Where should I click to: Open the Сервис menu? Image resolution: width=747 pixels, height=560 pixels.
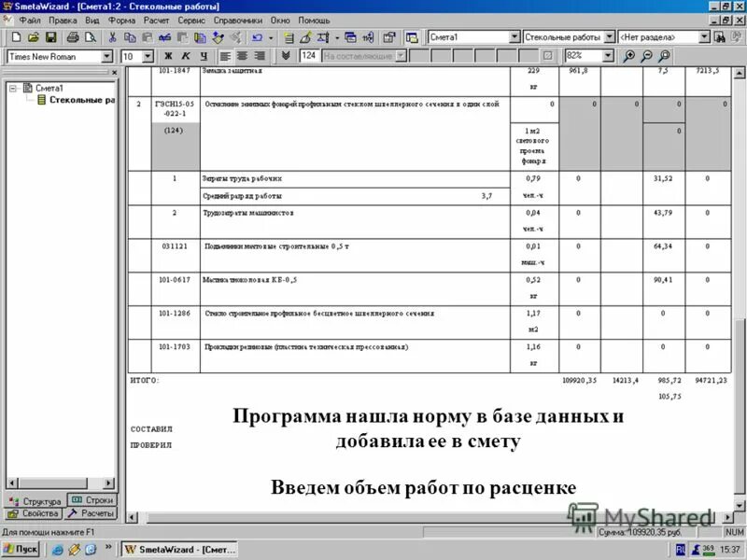(x=191, y=21)
